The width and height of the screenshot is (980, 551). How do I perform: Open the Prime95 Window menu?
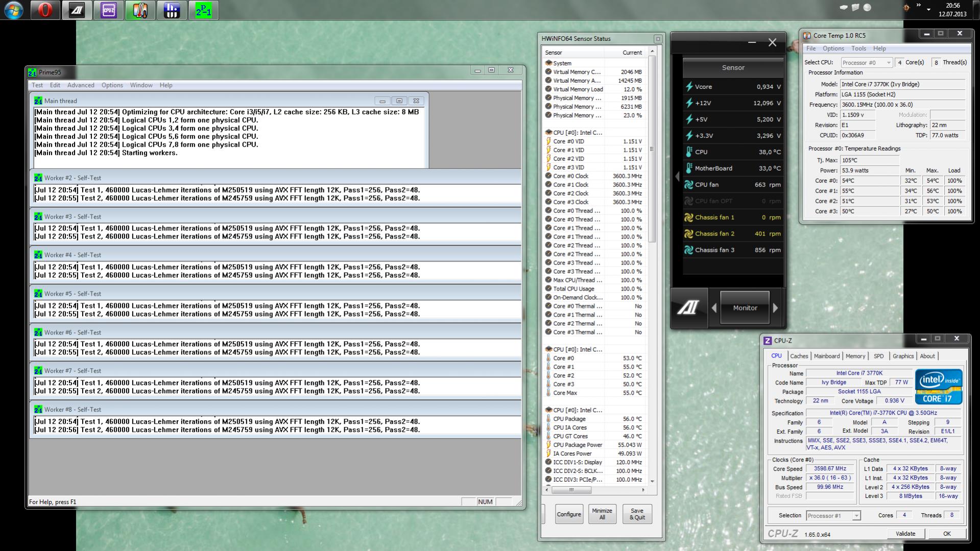tap(141, 85)
